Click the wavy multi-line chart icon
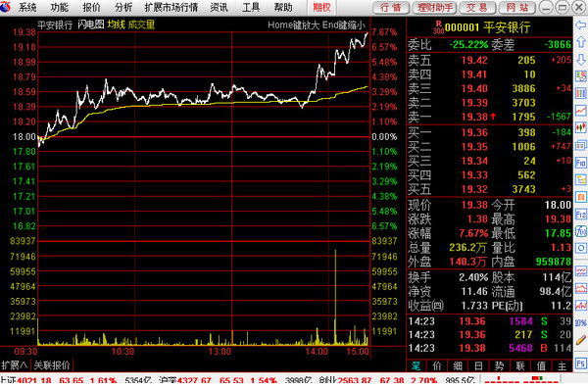588x387 pixels. [581, 271]
